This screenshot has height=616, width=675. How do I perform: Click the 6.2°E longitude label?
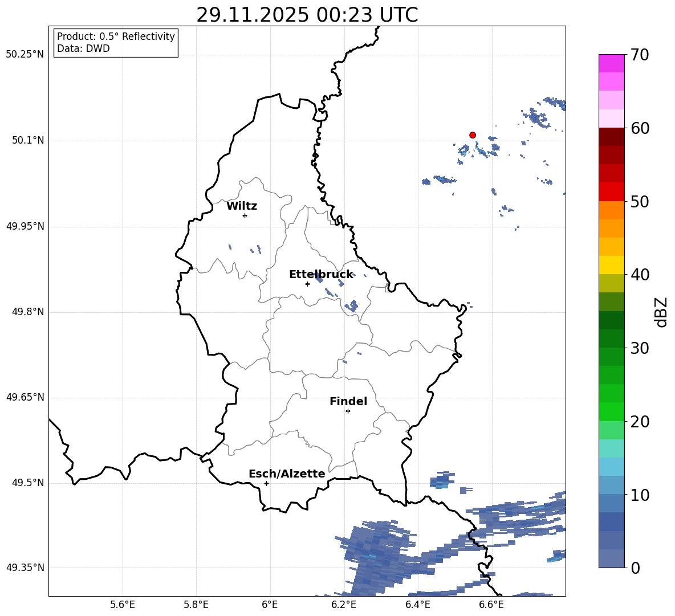point(344,605)
